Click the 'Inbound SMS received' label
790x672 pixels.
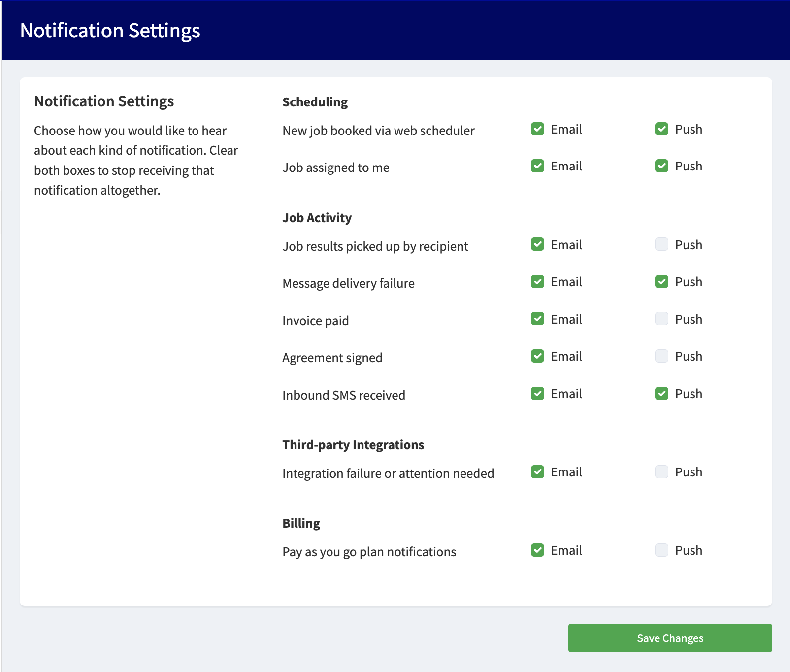tap(344, 395)
